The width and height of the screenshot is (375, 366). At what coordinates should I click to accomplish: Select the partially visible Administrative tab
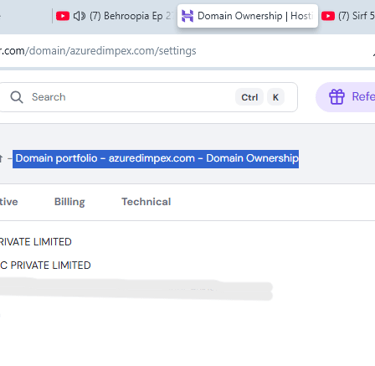pos(9,202)
